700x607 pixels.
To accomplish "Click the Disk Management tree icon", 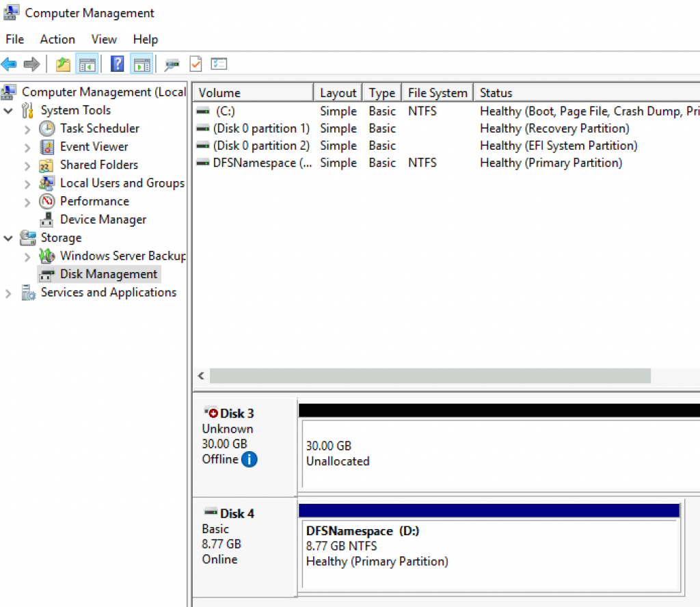I will coord(46,275).
